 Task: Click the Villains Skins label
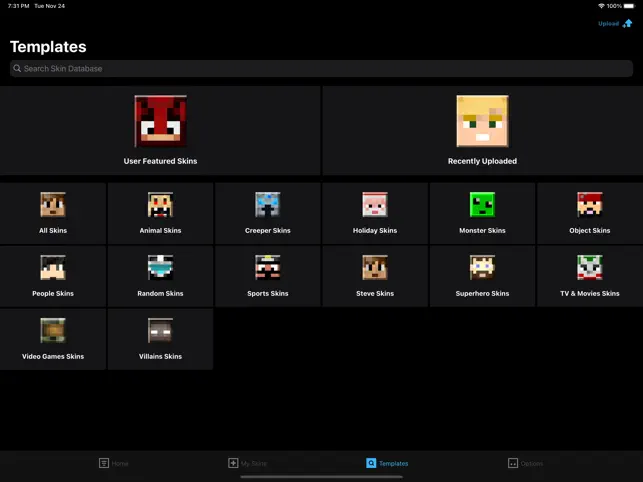click(x=160, y=356)
